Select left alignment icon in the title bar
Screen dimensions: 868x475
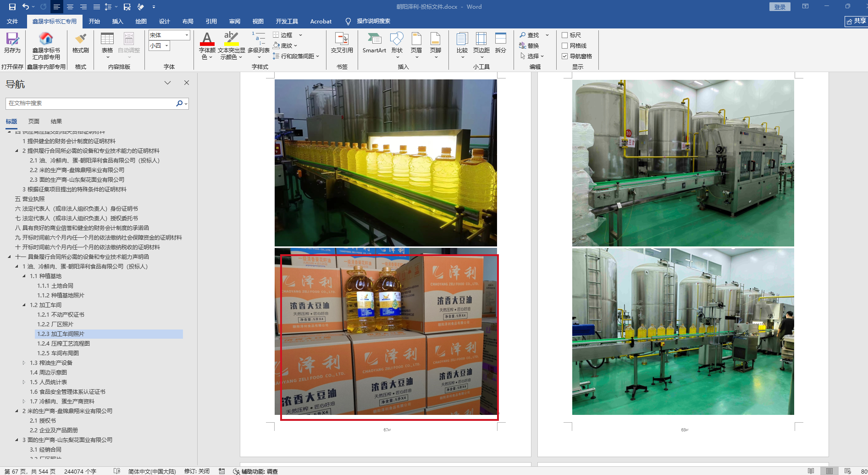click(57, 7)
